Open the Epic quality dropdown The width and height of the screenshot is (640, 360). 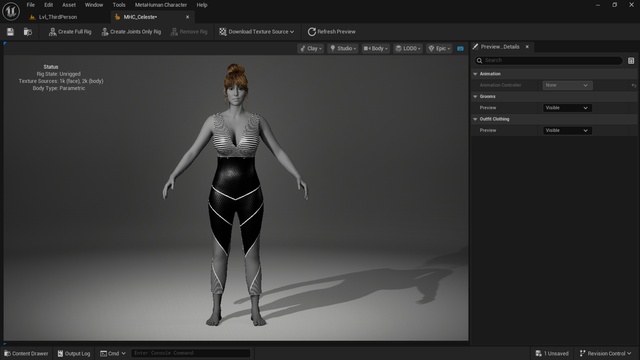click(439, 49)
